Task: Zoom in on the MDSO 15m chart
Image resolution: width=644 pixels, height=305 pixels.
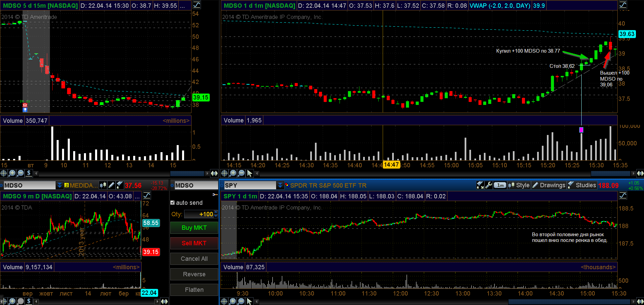Action: click(x=12, y=173)
